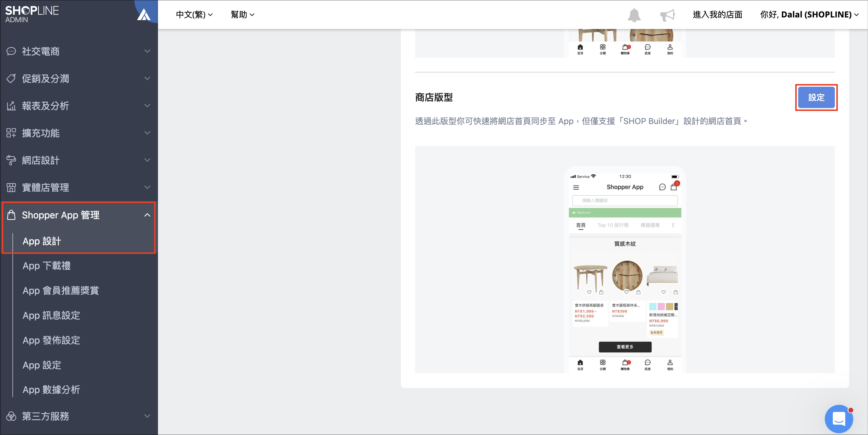Open App 訊息設定 page
This screenshot has width=868, height=435.
coord(51,315)
